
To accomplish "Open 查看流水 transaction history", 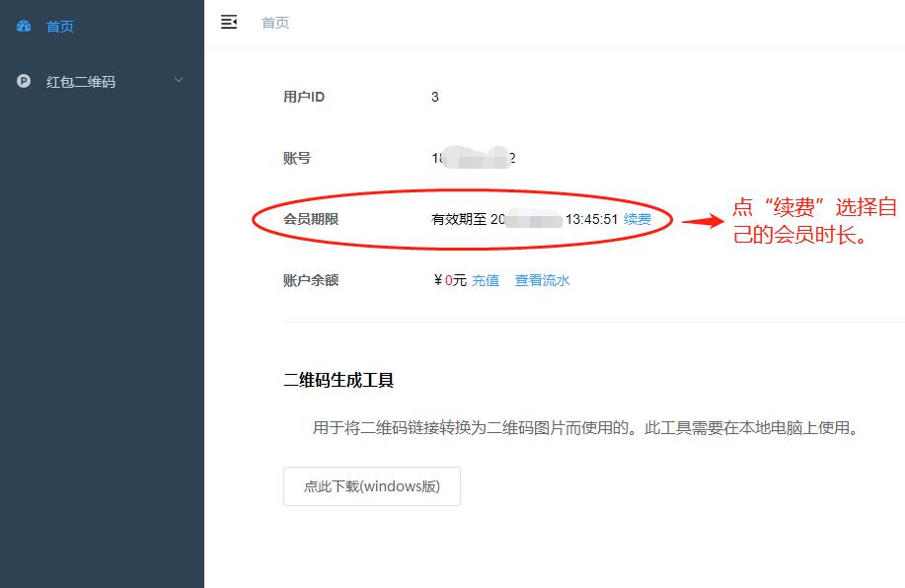I will click(542, 280).
